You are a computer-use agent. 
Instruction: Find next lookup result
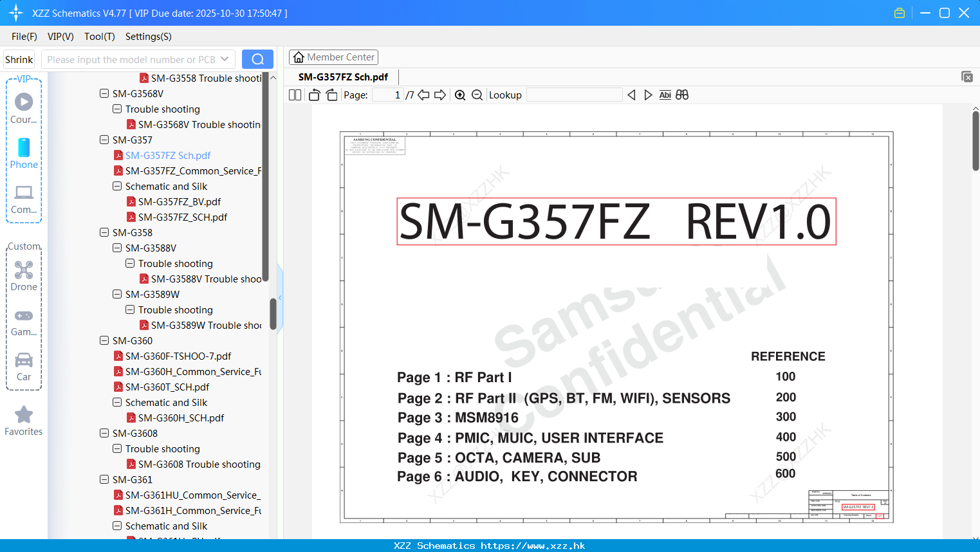coord(648,95)
